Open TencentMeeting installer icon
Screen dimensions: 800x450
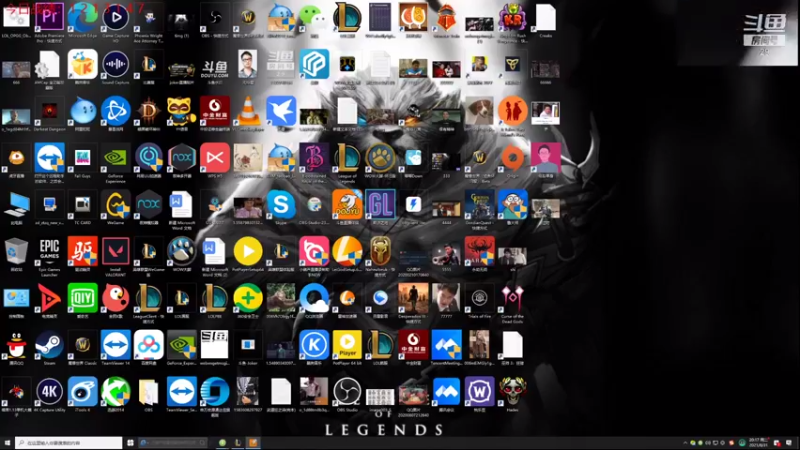[x=446, y=345]
